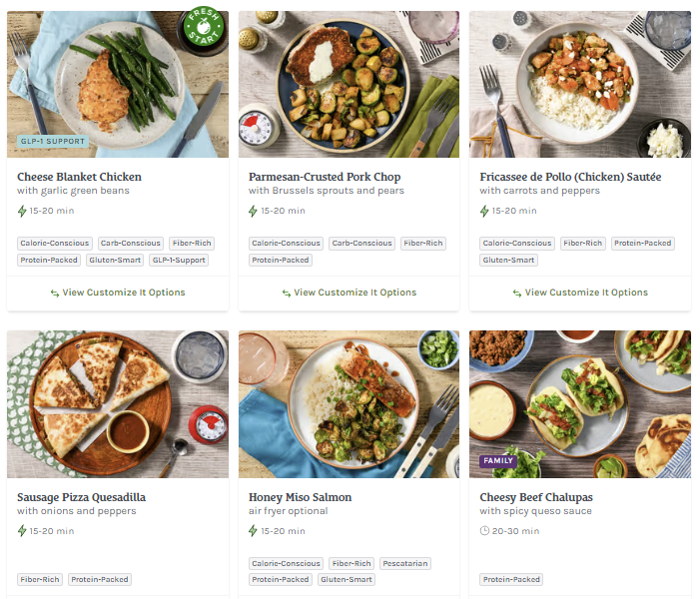The image size is (700, 599).
Task: Click the clock icon under Cheesy Beef Chalupas
Action: [x=484, y=531]
